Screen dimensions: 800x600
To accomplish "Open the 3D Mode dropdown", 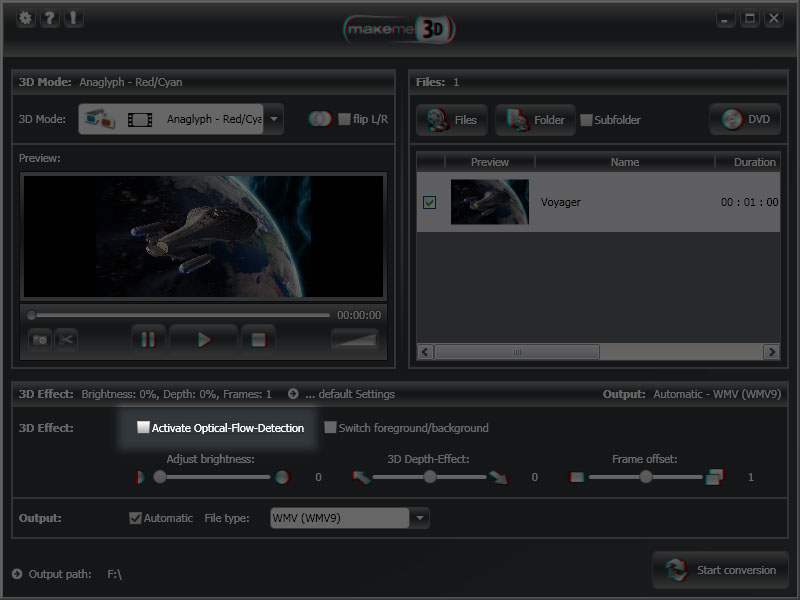I will (x=274, y=119).
